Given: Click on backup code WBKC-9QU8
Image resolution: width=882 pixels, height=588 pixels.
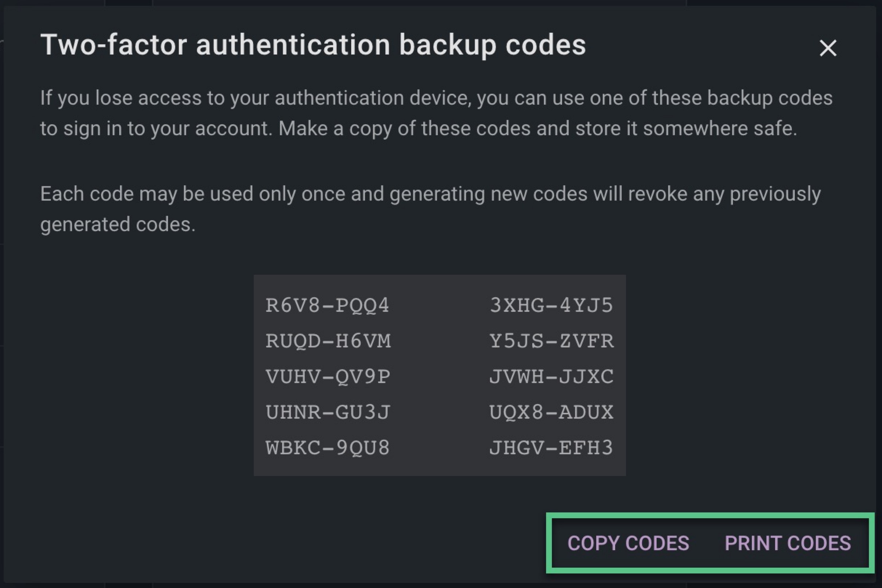Looking at the screenshot, I should (x=327, y=448).
